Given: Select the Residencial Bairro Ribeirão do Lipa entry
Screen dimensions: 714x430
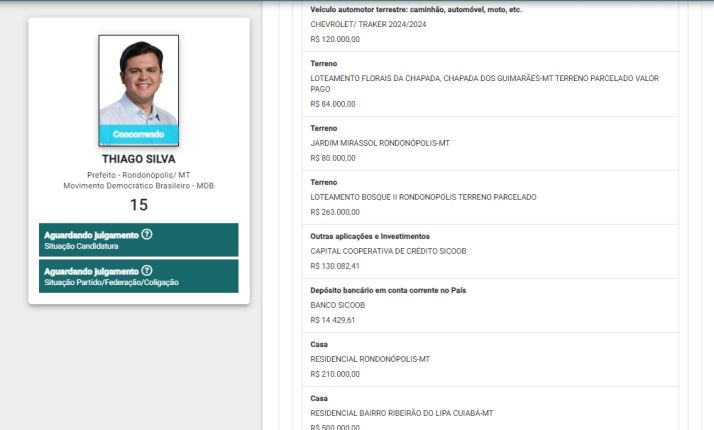Looking at the screenshot, I should pyautogui.click(x=401, y=413).
